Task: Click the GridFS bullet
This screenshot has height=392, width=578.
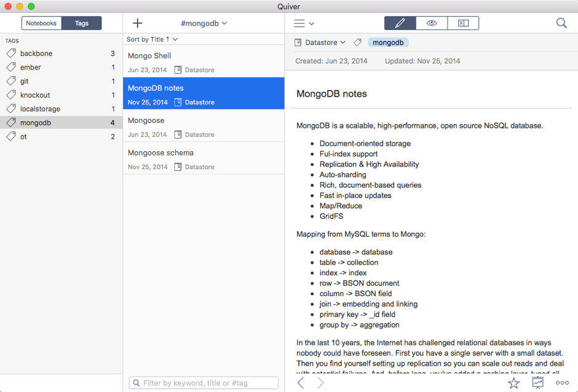Action: coord(331,216)
